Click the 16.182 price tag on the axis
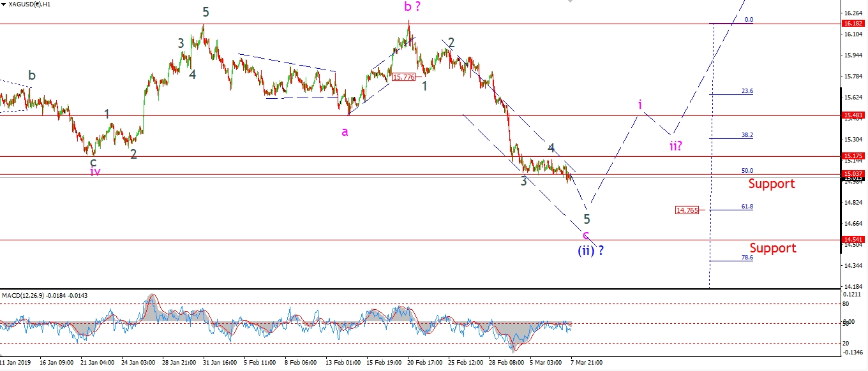Image resolution: width=868 pixels, height=371 pixels. tap(853, 24)
